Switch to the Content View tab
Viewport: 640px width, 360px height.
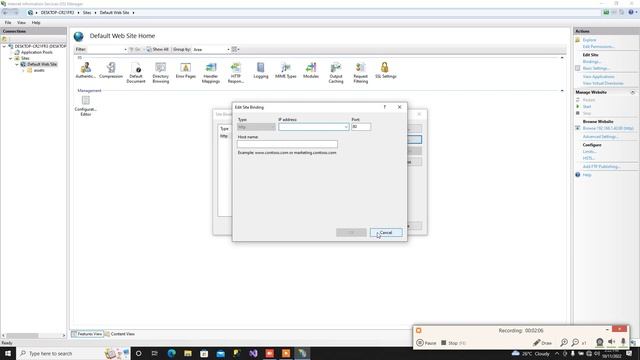(120, 334)
